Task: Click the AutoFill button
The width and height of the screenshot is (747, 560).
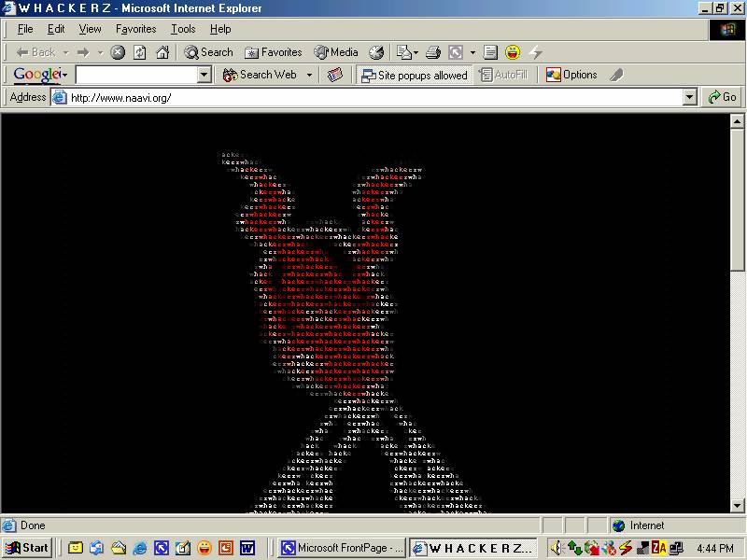Action: tap(505, 75)
